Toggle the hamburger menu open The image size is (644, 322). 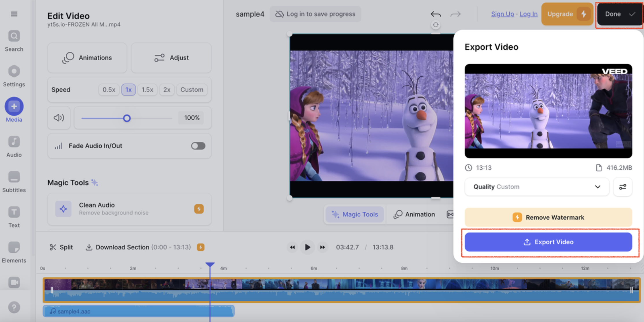(14, 14)
